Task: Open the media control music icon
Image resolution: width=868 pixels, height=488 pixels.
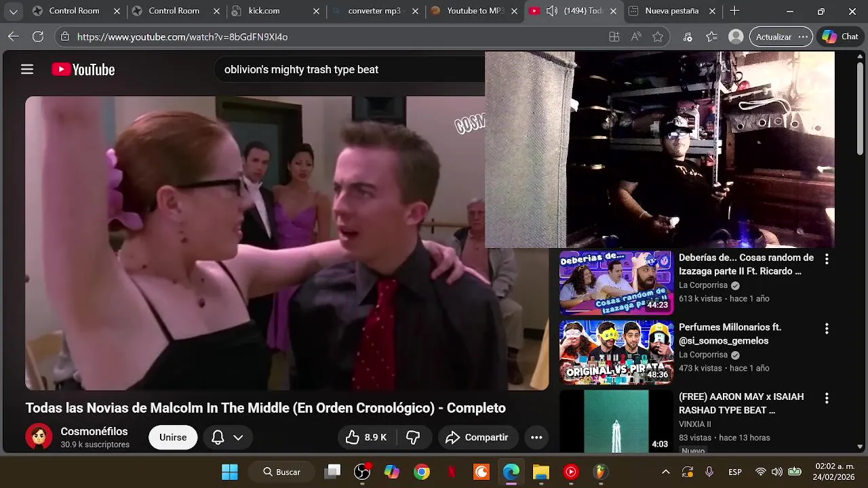Action: pos(688,37)
